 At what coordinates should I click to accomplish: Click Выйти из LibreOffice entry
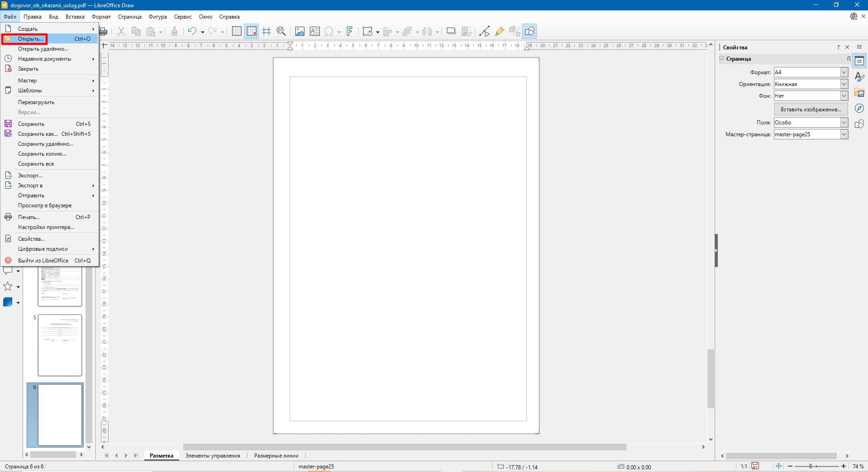pos(50,261)
